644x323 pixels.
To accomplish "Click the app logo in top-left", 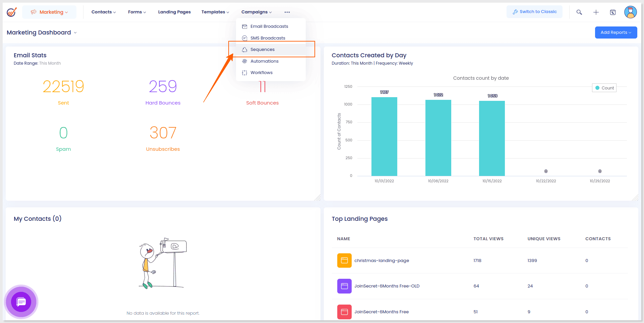I will (x=12, y=12).
